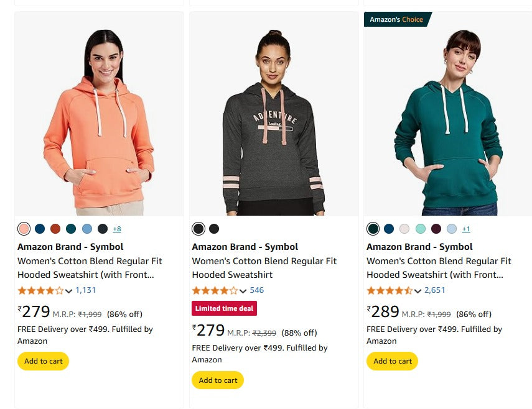
Task: Open the +1 more colors link
Action: (466, 229)
